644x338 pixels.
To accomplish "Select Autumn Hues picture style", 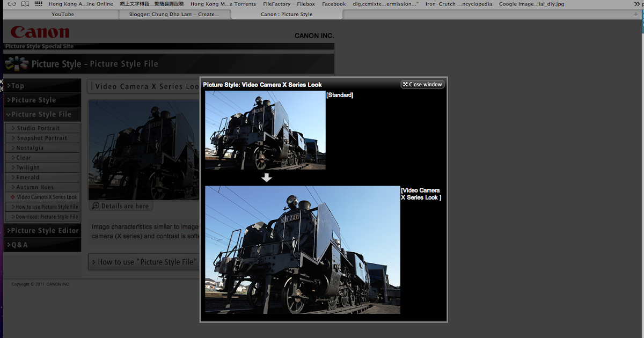I will pyautogui.click(x=42, y=187).
